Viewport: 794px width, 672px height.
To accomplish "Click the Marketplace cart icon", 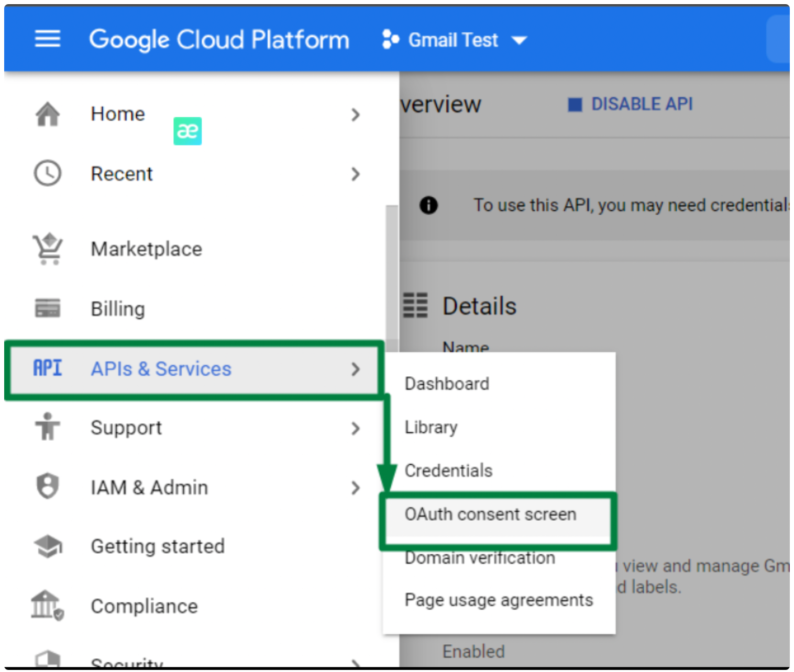I will tap(48, 249).
